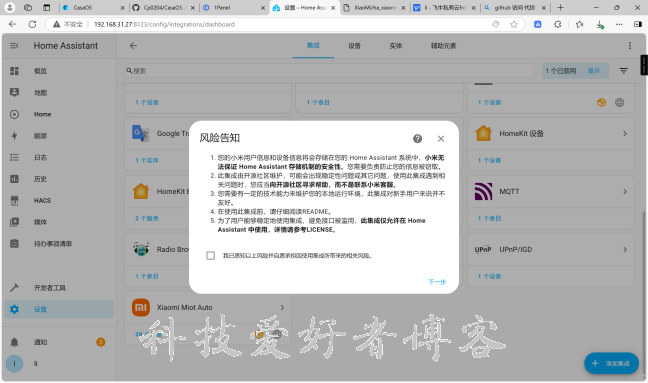Expand UPnP/IGD card chevron
The height and width of the screenshot is (383, 648).
pos(625,250)
